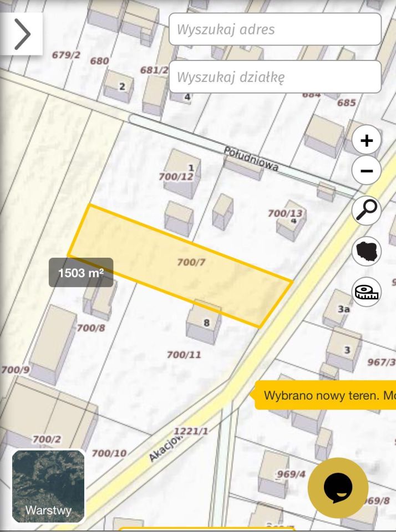Click building number 8 on map
The height and width of the screenshot is (532, 396).
pyautogui.click(x=206, y=323)
